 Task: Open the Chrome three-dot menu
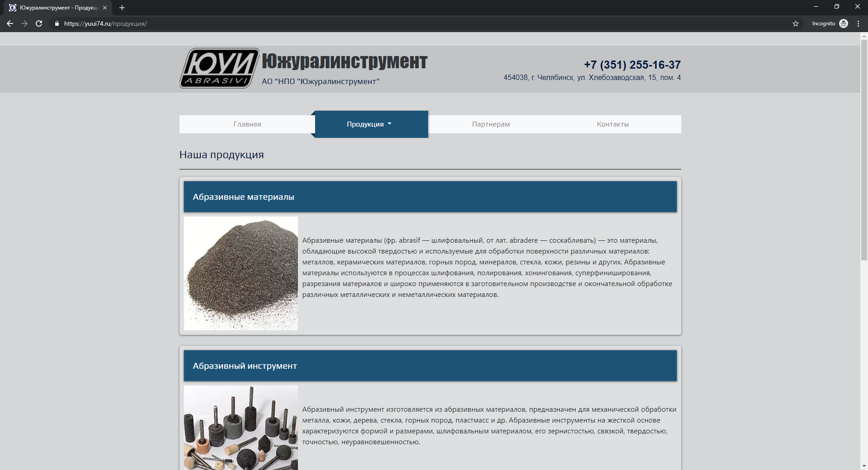point(858,23)
